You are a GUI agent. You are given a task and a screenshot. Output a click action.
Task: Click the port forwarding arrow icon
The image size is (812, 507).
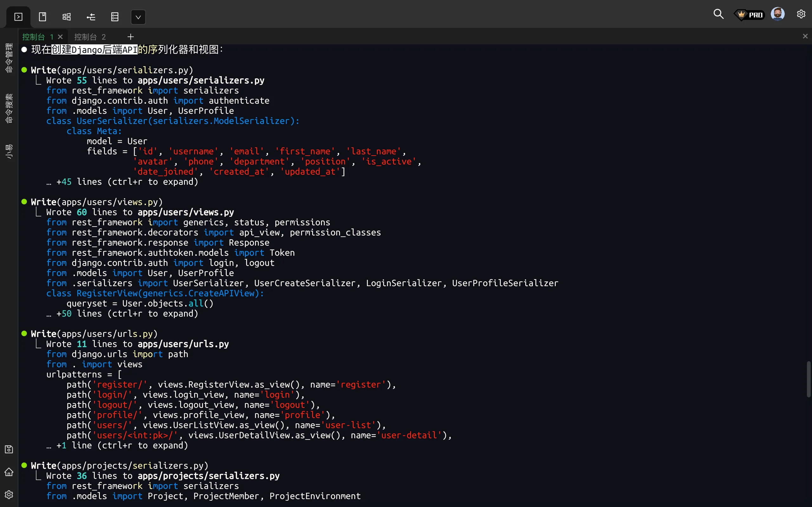[91, 17]
